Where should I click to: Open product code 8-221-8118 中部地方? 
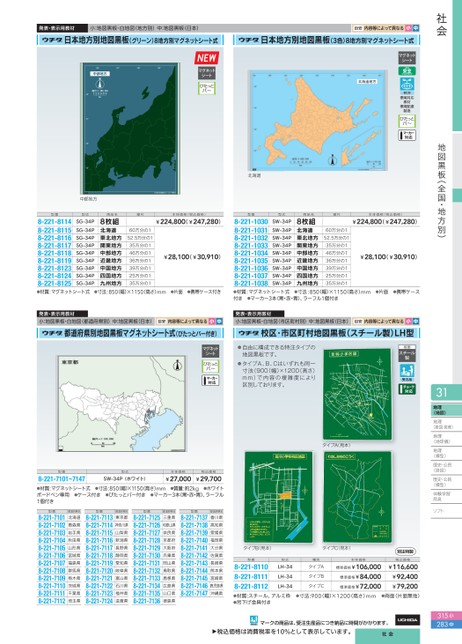(55, 253)
